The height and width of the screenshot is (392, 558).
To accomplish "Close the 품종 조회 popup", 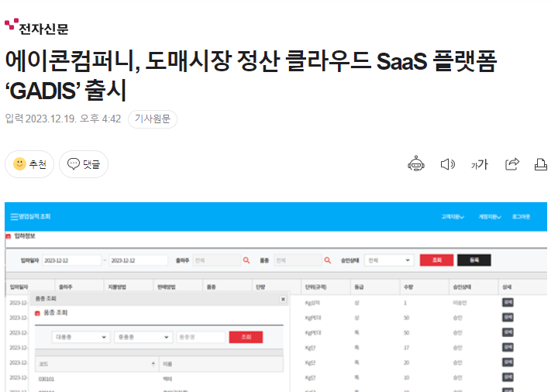I will 283,298.
